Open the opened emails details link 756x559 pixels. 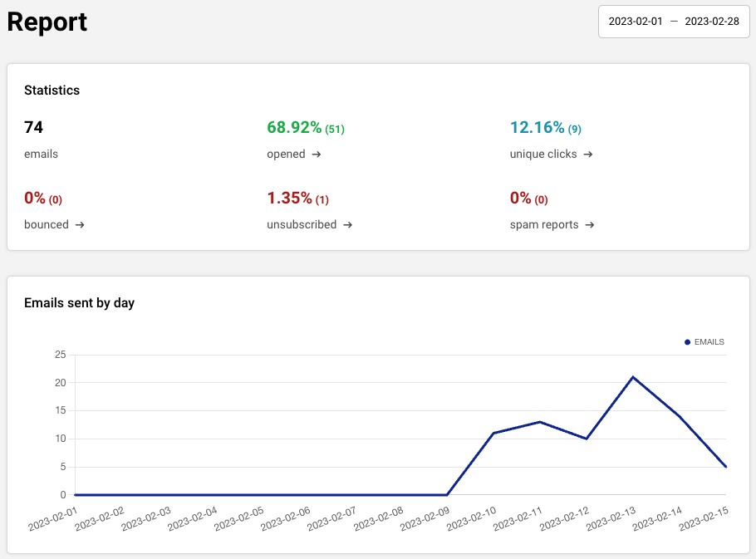286,154
